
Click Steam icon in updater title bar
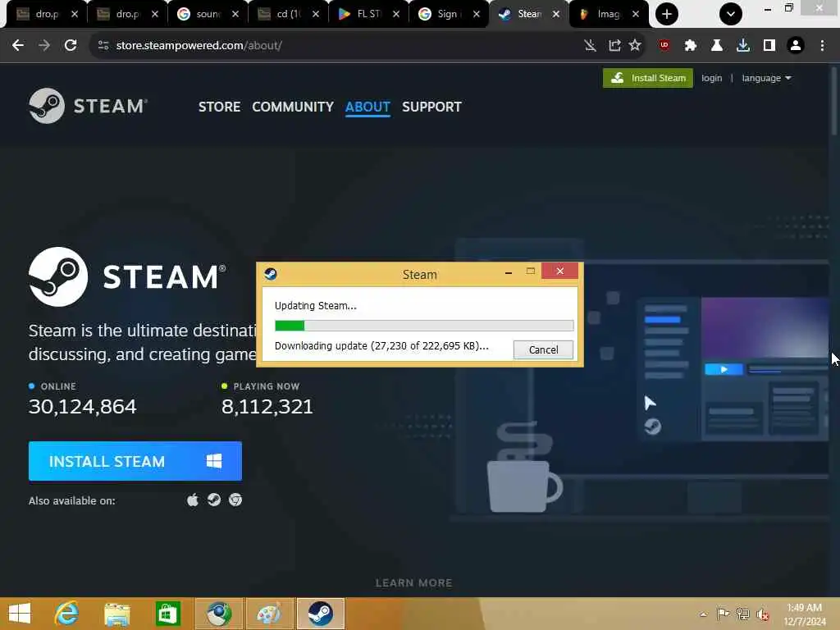[271, 274]
